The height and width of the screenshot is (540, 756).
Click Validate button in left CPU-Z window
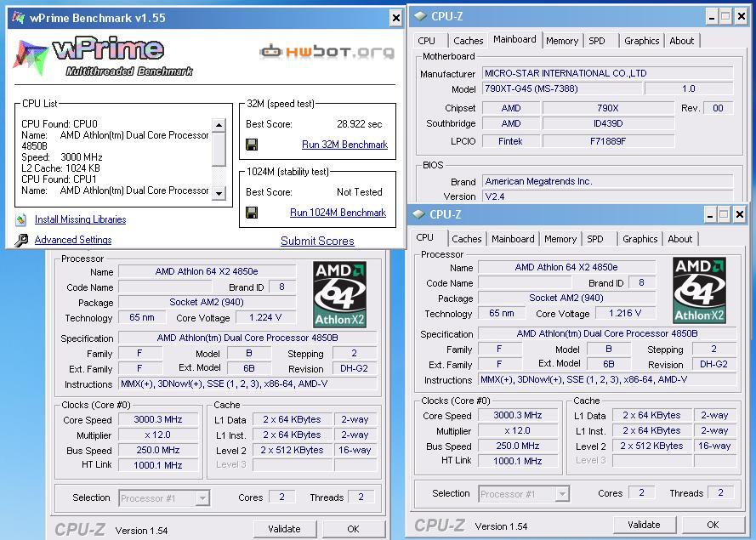(285, 529)
